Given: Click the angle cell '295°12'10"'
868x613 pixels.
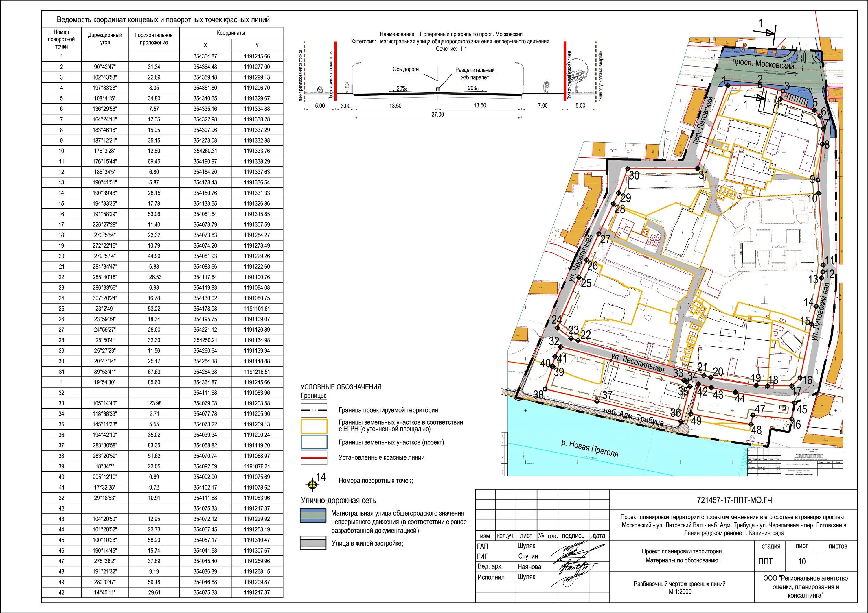Looking at the screenshot, I should [x=105, y=477].
